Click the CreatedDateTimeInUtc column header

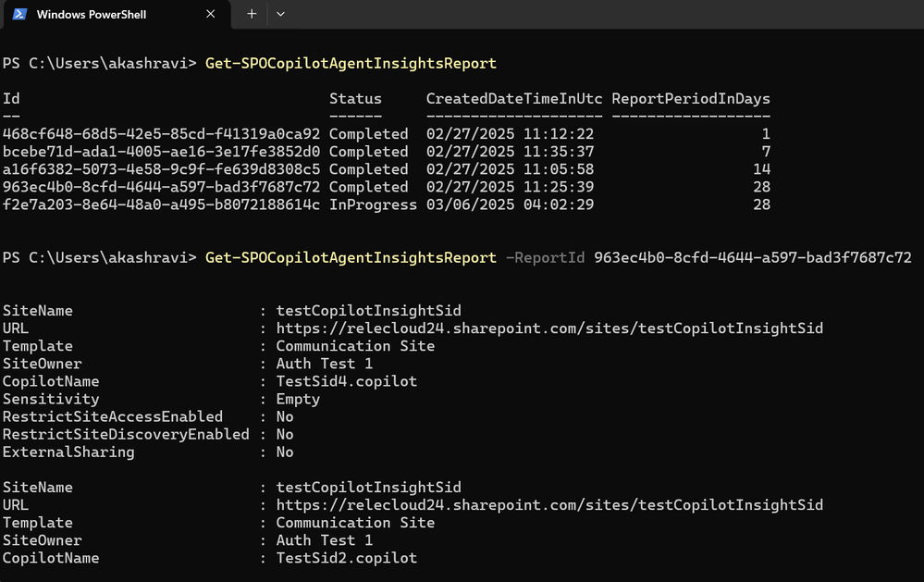(x=514, y=99)
